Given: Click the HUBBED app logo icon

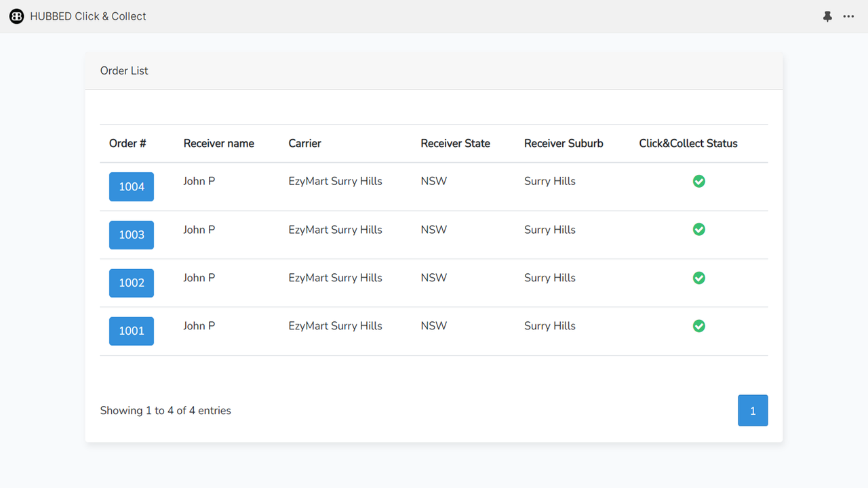Looking at the screenshot, I should point(16,16).
